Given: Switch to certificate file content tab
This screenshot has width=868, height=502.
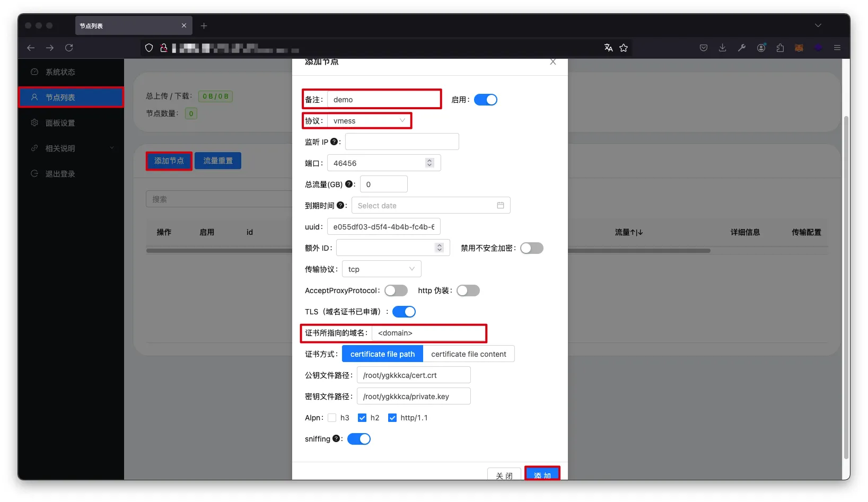Looking at the screenshot, I should point(468,354).
